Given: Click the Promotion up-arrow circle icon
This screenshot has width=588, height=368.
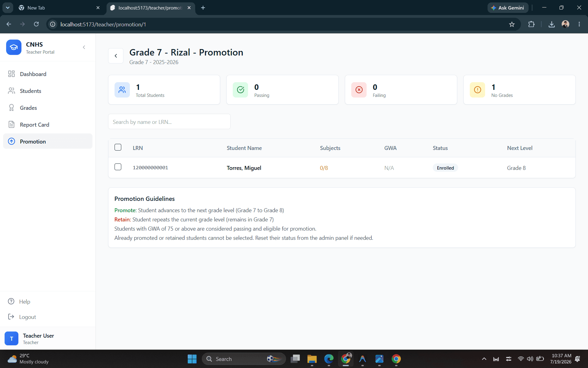Looking at the screenshot, I should pyautogui.click(x=11, y=141).
